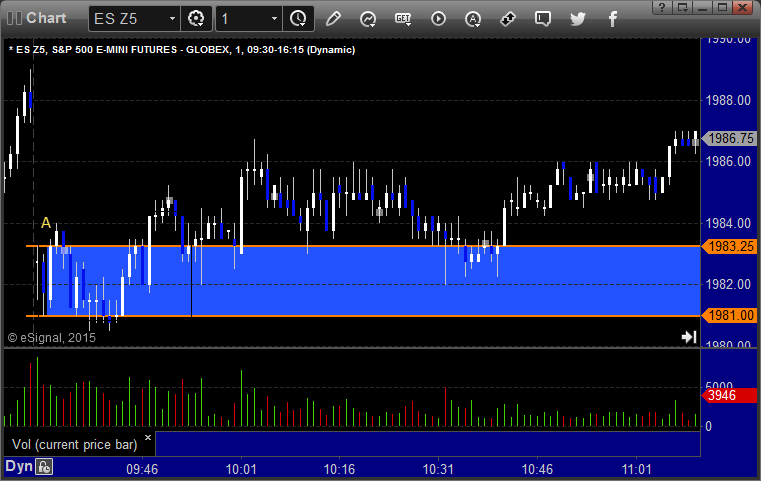Screen dimensions: 761x481
Task: Click the 10:01 time axis label
Action: tap(241, 469)
